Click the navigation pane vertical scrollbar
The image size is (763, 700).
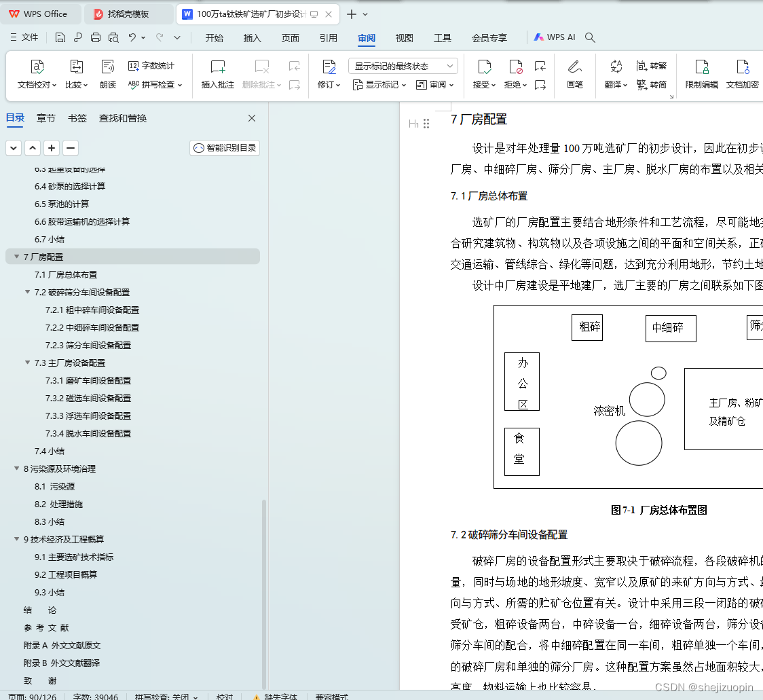(264, 594)
